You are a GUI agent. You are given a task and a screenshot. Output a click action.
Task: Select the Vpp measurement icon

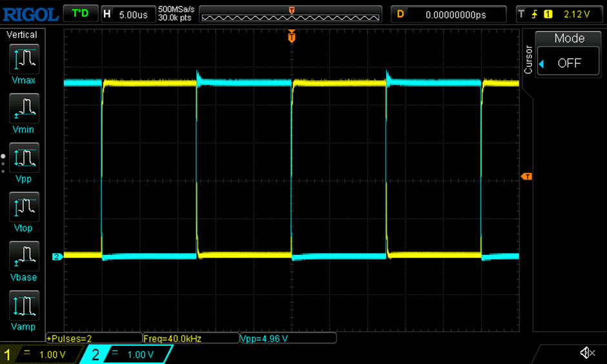24,158
